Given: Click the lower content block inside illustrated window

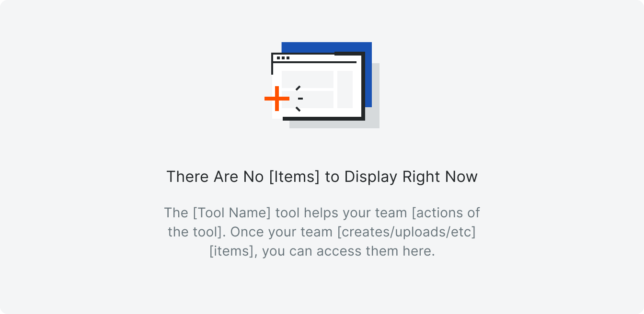Looking at the screenshot, I should (316, 100).
